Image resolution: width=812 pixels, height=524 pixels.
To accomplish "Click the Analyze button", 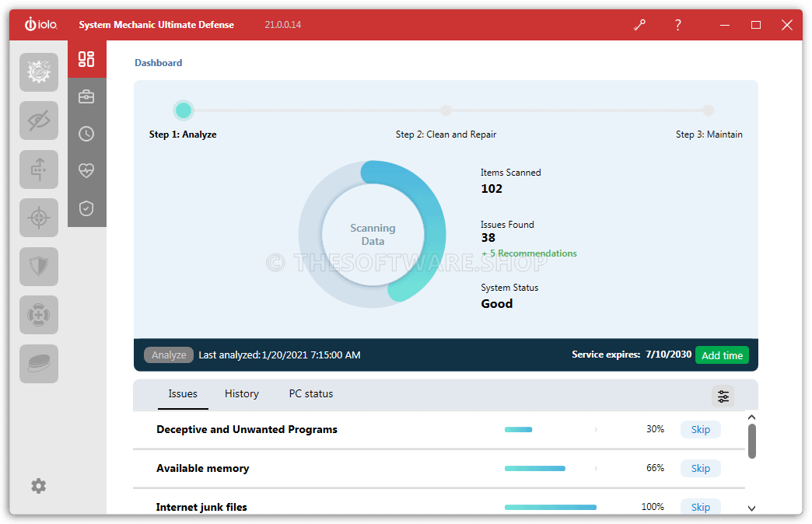I will pos(169,355).
